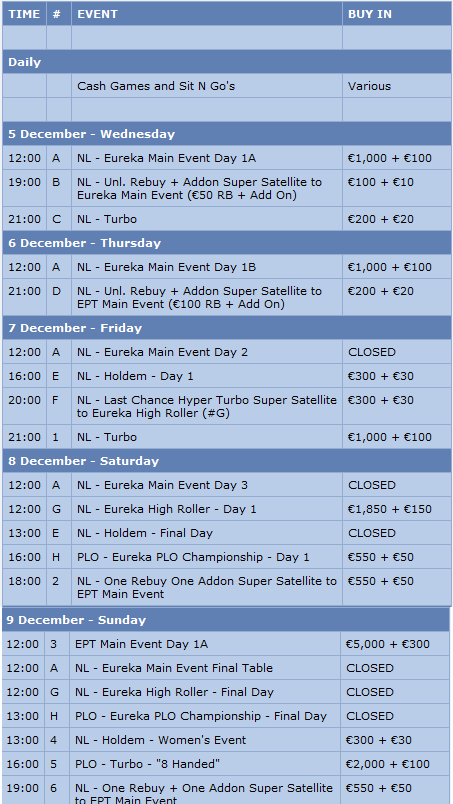Select Eureka High Roller - Day 1 event

[167, 509]
